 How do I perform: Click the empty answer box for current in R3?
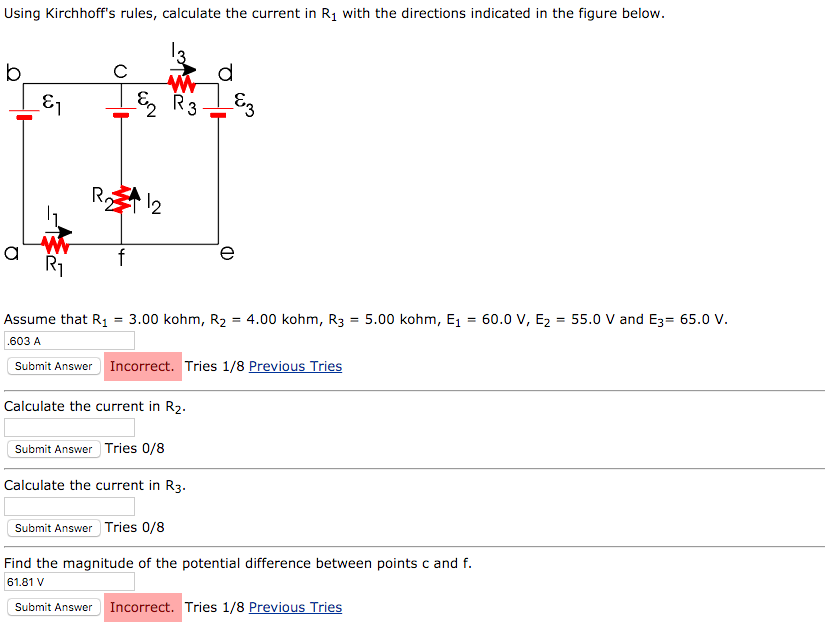pos(68,506)
